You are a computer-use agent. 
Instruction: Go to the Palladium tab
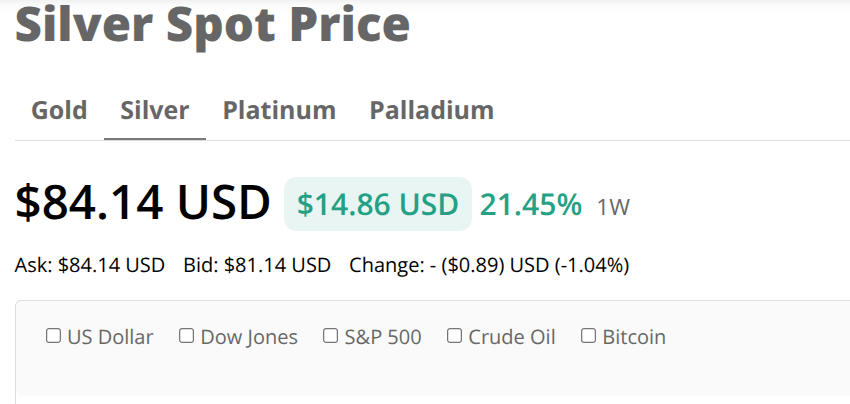click(431, 110)
